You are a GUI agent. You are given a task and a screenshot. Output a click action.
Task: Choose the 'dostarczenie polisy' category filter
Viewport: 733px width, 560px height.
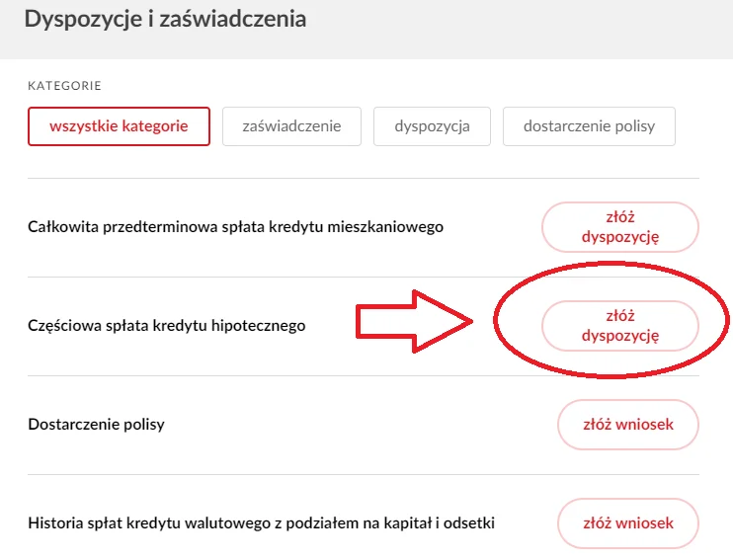click(589, 126)
